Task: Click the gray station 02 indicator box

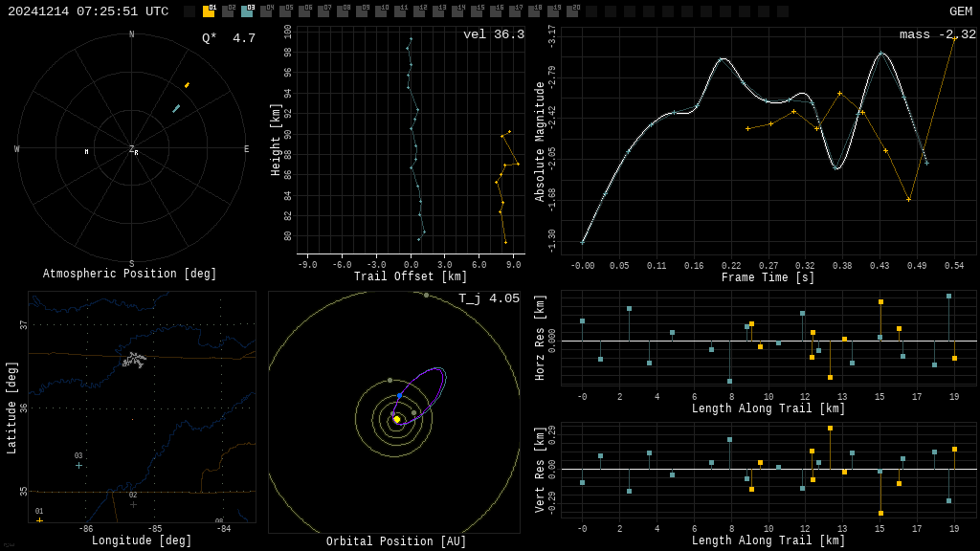Action: click(x=228, y=11)
